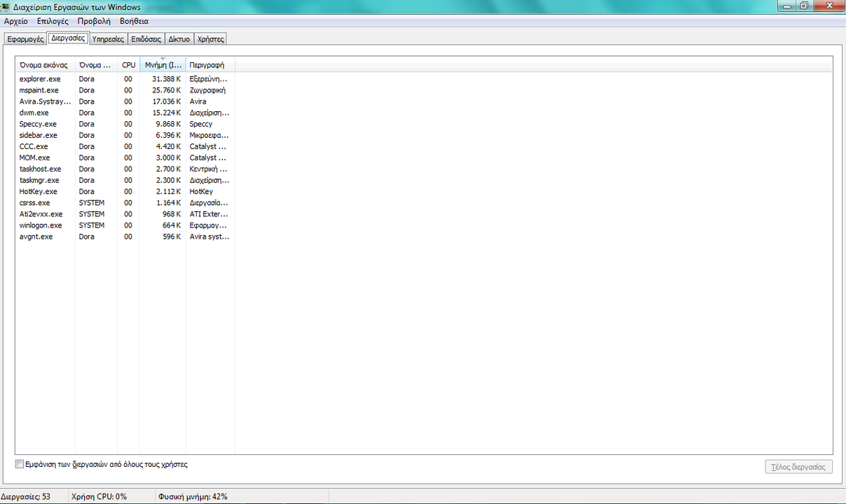Open the Χρήστες tab
Viewport: 846px width, 504px height.
pos(210,39)
